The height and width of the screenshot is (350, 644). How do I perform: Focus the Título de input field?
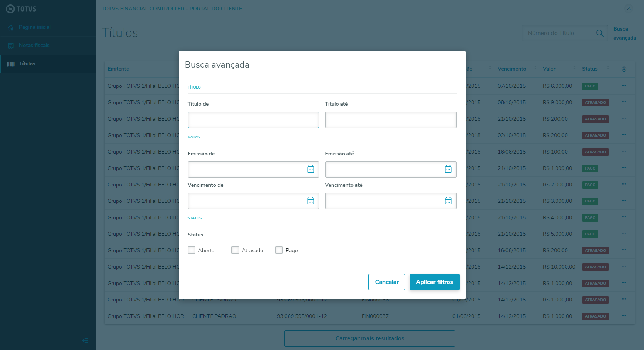pos(253,120)
